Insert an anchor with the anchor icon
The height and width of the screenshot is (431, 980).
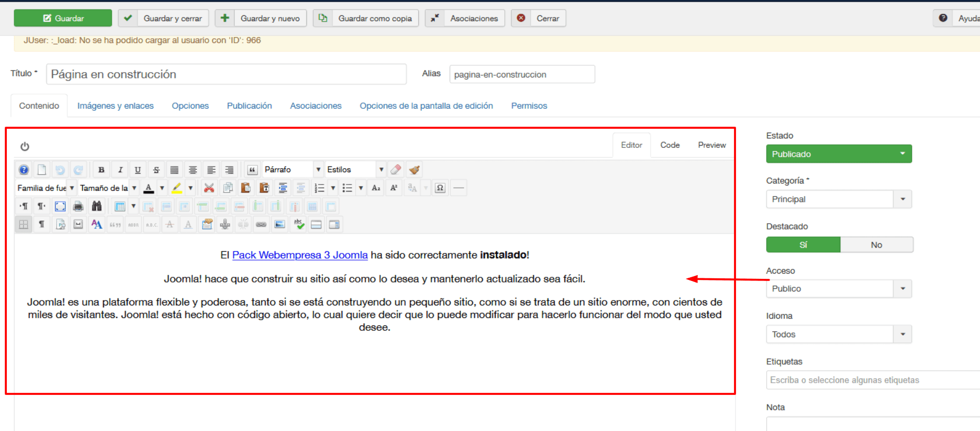(225, 224)
